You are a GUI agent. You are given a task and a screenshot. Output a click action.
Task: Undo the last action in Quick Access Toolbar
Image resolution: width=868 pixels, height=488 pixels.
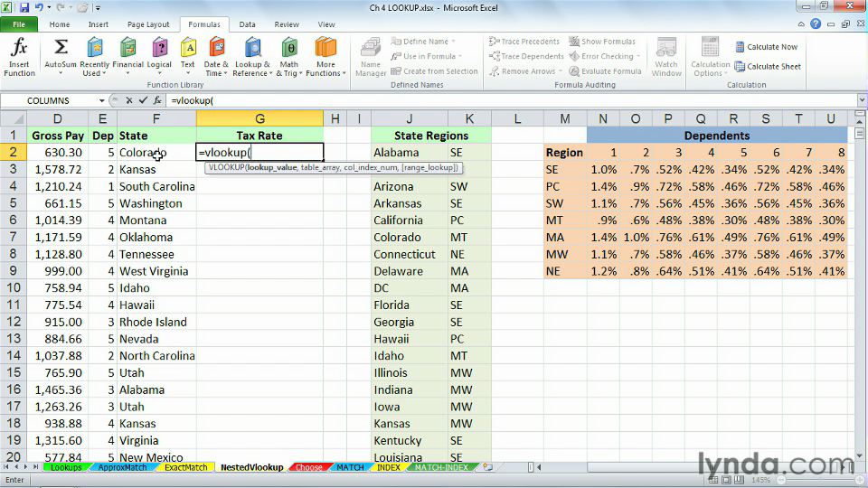click(x=39, y=8)
